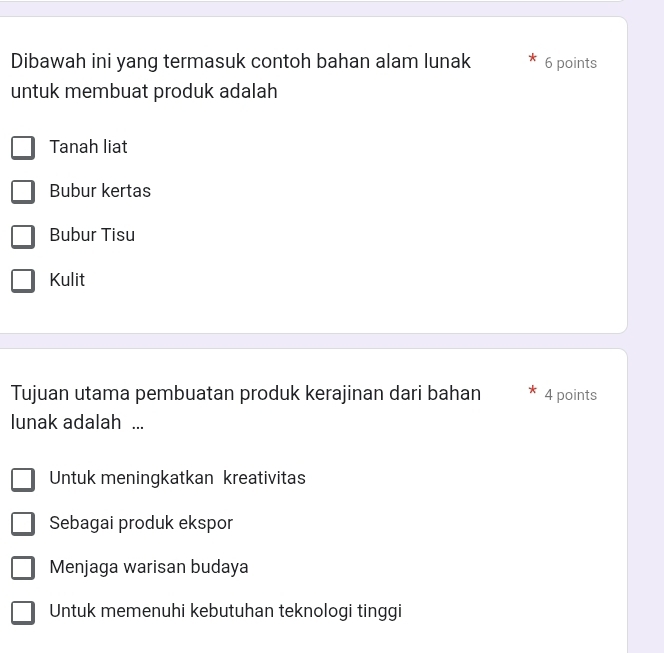664x653 pixels.
Task: Click the Kulit option text
Action: (x=67, y=280)
